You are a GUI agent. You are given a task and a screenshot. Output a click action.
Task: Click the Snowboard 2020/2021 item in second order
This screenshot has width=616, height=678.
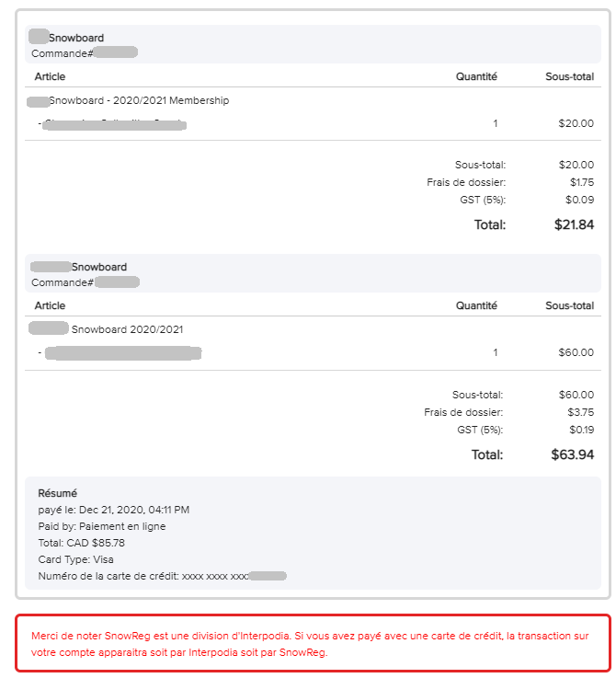128,329
